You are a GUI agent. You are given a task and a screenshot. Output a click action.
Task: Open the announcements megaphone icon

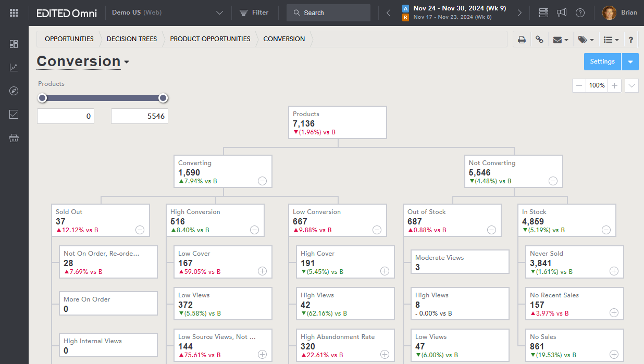coord(561,12)
